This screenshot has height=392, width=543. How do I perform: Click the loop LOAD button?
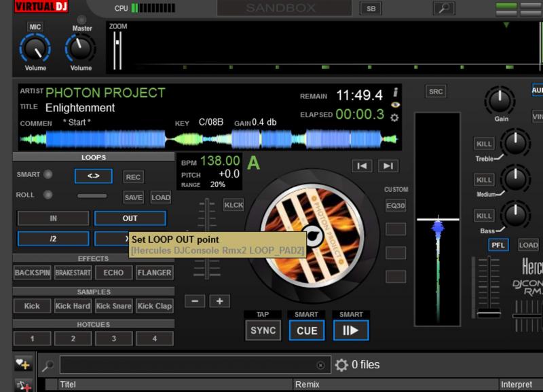[x=161, y=197]
